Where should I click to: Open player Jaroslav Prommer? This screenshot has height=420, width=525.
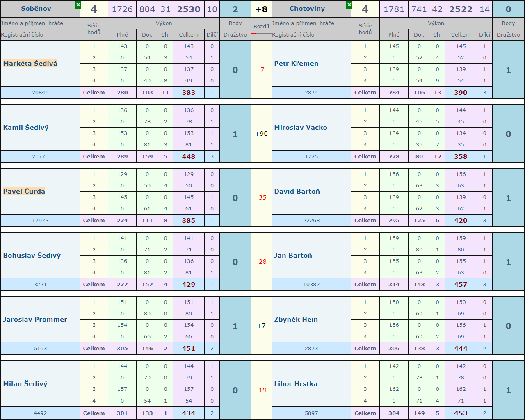pos(35,319)
